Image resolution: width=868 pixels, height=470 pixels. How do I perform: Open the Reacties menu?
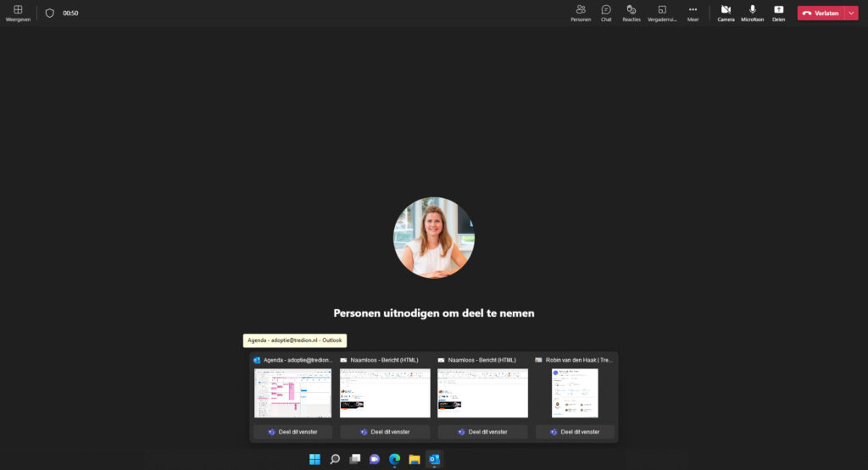tap(631, 14)
